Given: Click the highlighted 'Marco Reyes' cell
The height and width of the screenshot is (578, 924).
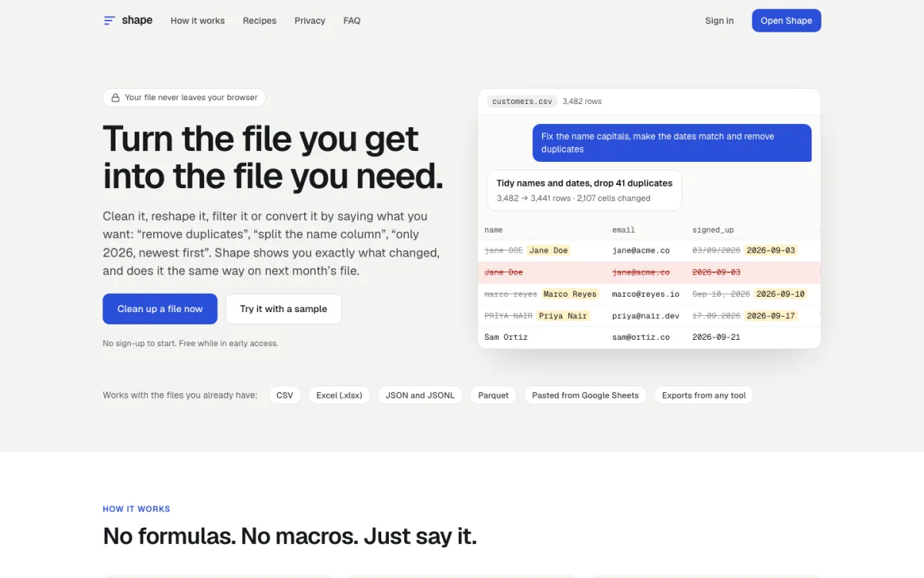Looking at the screenshot, I should tap(570, 294).
